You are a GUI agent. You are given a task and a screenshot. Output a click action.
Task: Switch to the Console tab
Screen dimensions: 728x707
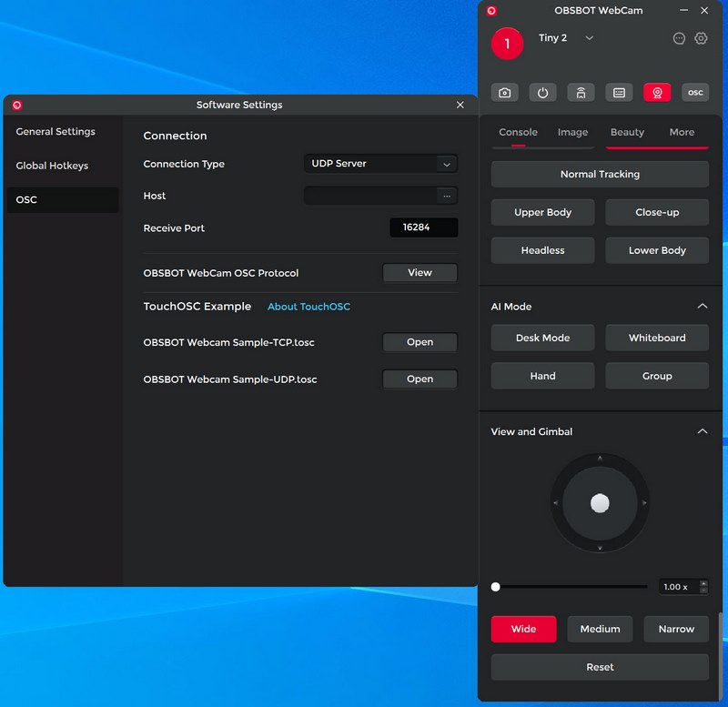tap(518, 132)
